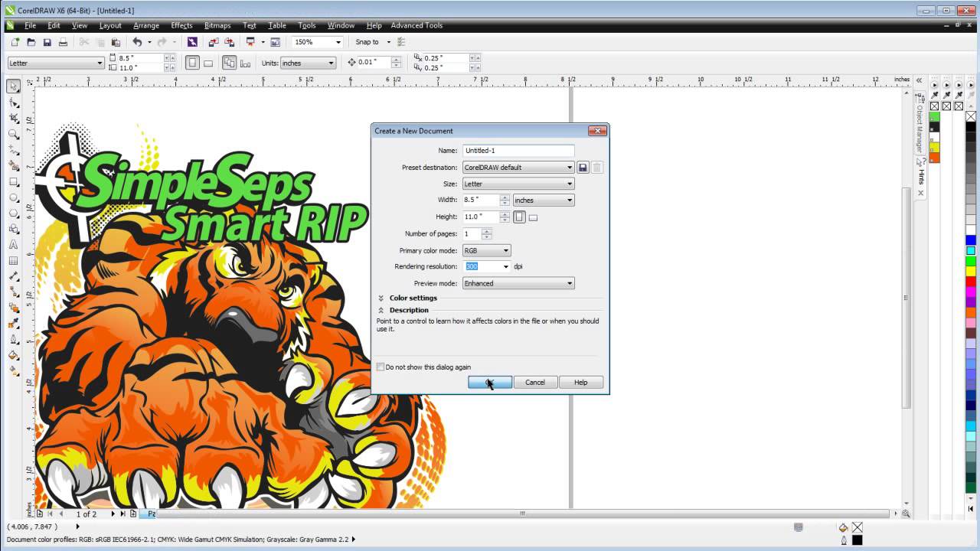Open the Primary color mode dropdown
This screenshot has width=980, height=551.
pyautogui.click(x=486, y=250)
